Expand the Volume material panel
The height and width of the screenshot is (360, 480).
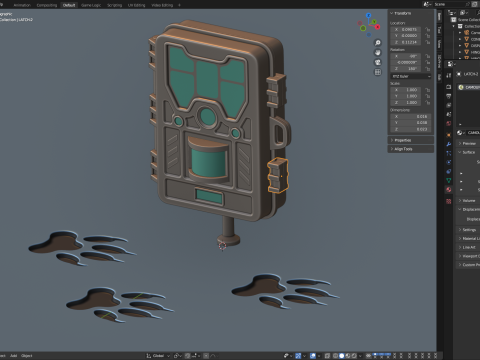[468, 200]
